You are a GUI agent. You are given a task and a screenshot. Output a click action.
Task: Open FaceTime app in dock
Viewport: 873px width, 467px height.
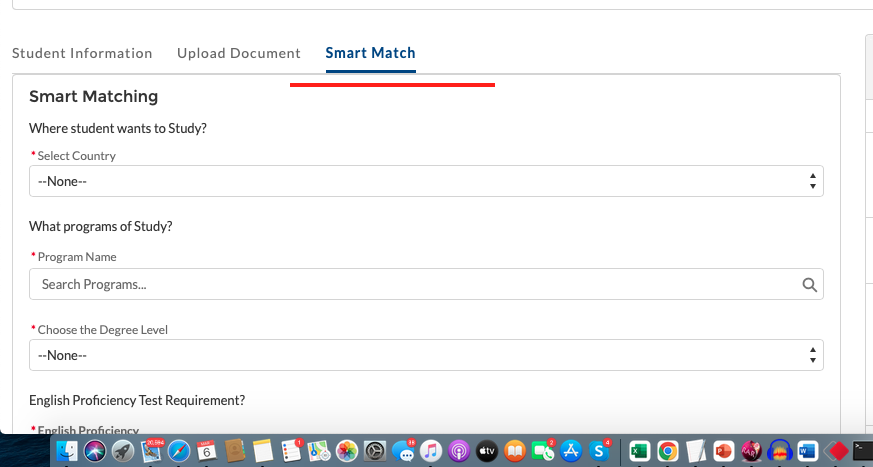(x=543, y=451)
